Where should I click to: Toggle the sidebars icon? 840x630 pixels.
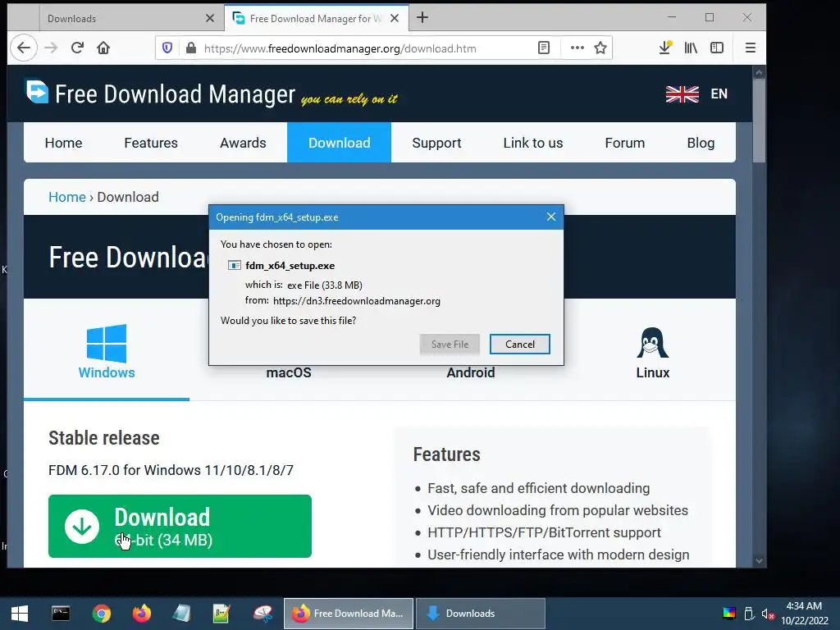[x=717, y=48]
